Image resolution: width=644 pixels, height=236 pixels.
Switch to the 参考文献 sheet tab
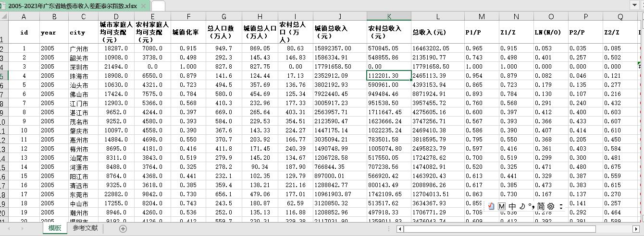85,228
